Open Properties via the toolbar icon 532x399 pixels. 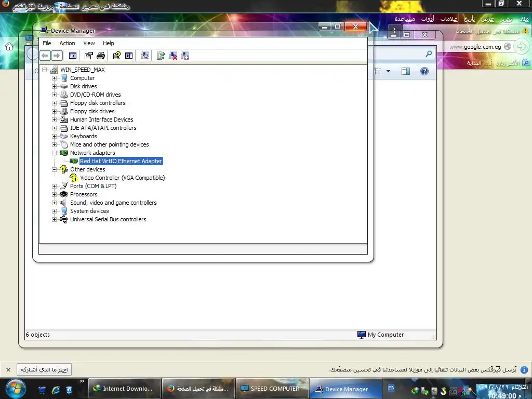(88, 56)
